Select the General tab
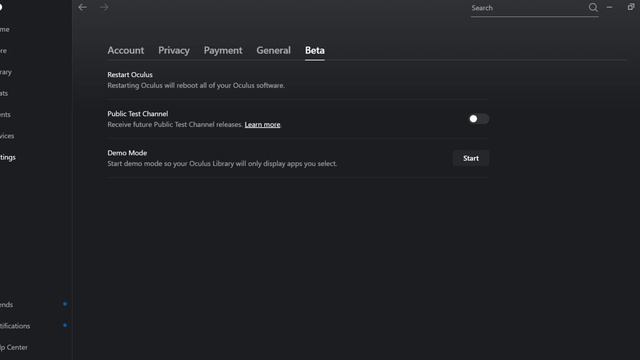The width and height of the screenshot is (640, 360). tap(273, 50)
